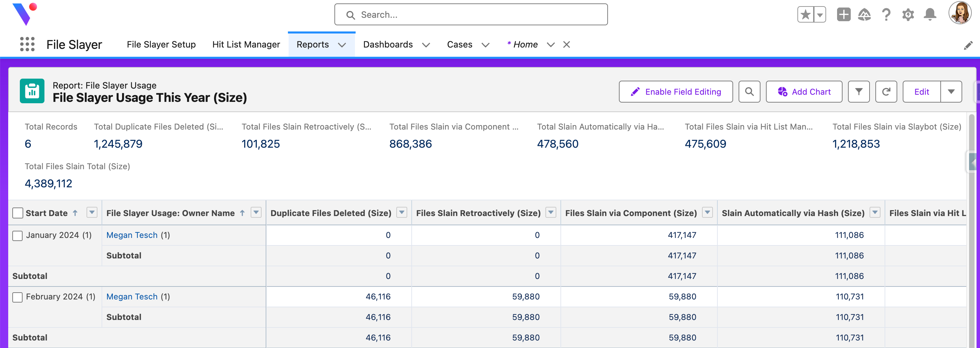The height and width of the screenshot is (348, 980).
Task: Click the File Slayer Usage report icon
Action: (x=32, y=91)
